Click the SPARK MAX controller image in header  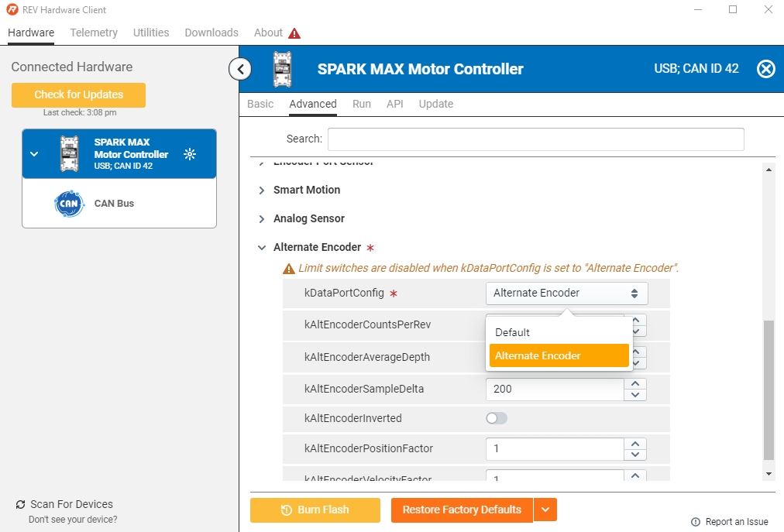point(282,69)
